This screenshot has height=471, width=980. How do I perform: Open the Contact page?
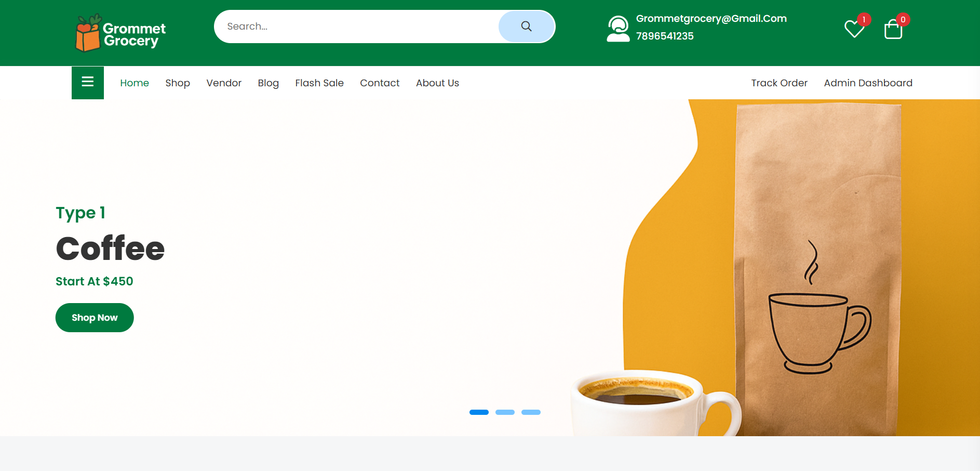(380, 83)
